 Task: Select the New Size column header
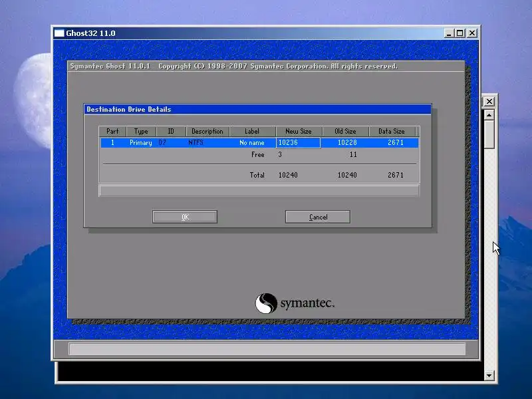click(299, 131)
